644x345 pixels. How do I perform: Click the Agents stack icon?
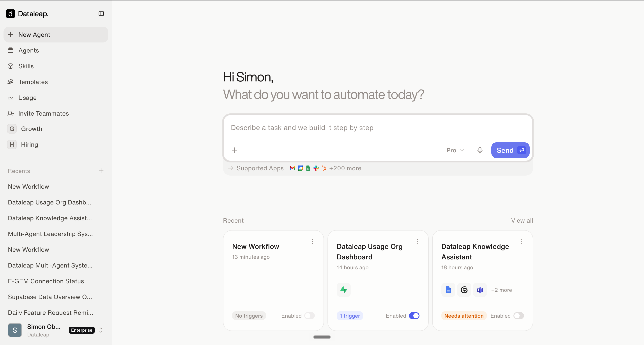(11, 50)
